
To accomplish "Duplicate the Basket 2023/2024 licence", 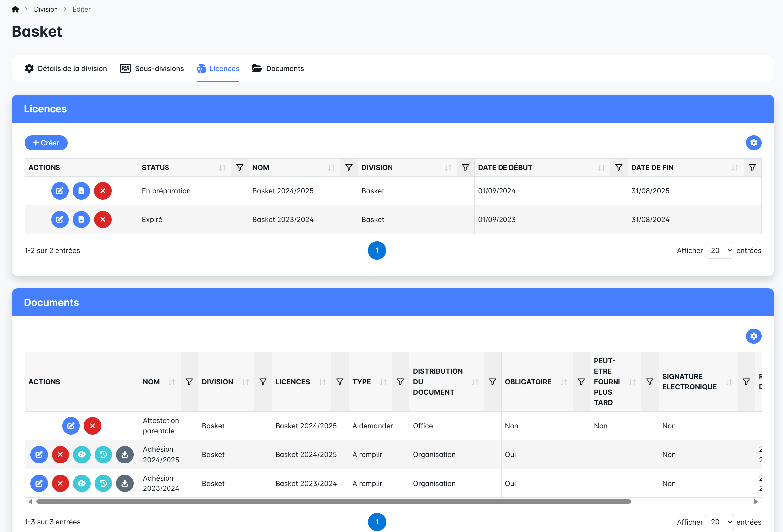I will (x=81, y=220).
